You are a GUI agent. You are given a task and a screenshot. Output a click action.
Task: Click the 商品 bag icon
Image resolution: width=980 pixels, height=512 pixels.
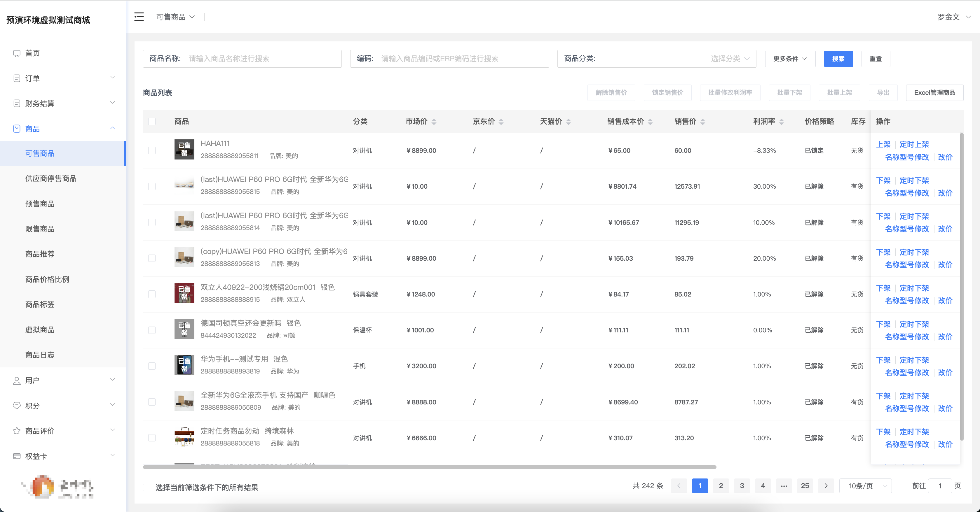point(17,129)
